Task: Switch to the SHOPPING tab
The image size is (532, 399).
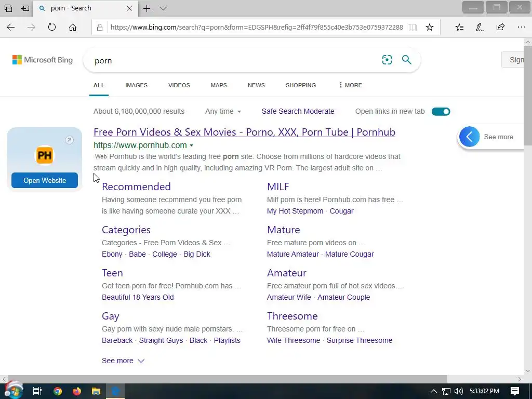Action: (x=301, y=85)
